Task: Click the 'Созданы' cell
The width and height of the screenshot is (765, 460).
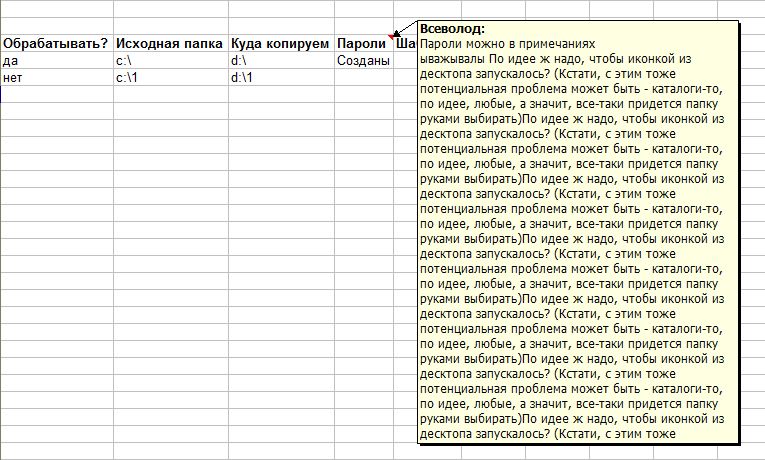Action: tap(364, 60)
